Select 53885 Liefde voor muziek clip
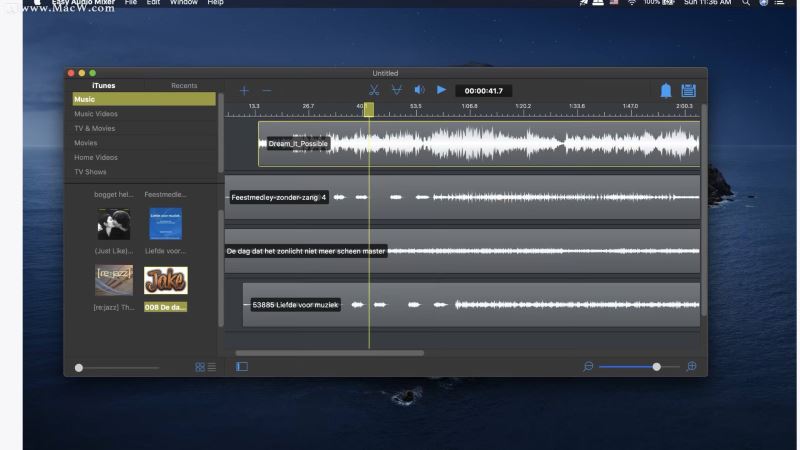This screenshot has height=450, width=800. (471, 305)
